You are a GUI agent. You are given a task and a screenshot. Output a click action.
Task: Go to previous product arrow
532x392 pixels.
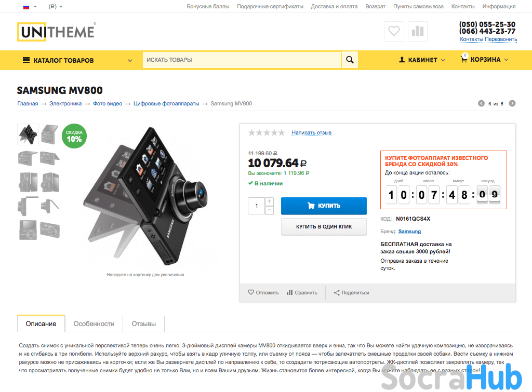481,103
